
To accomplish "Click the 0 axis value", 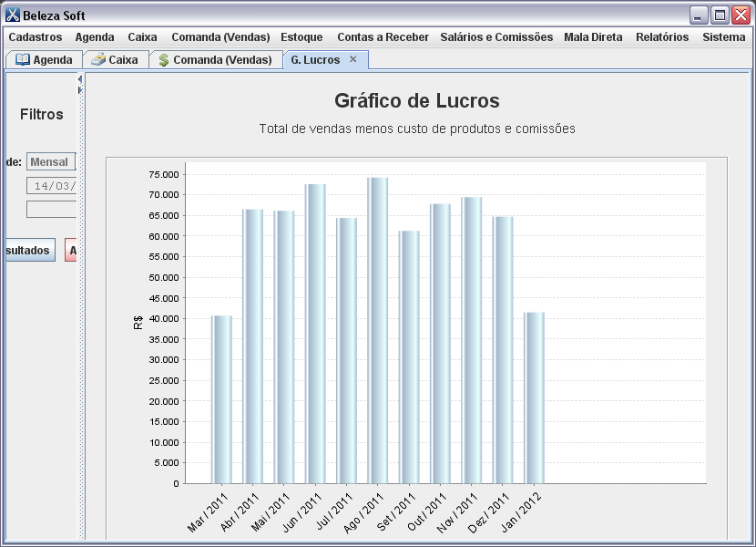I will coord(176,483).
